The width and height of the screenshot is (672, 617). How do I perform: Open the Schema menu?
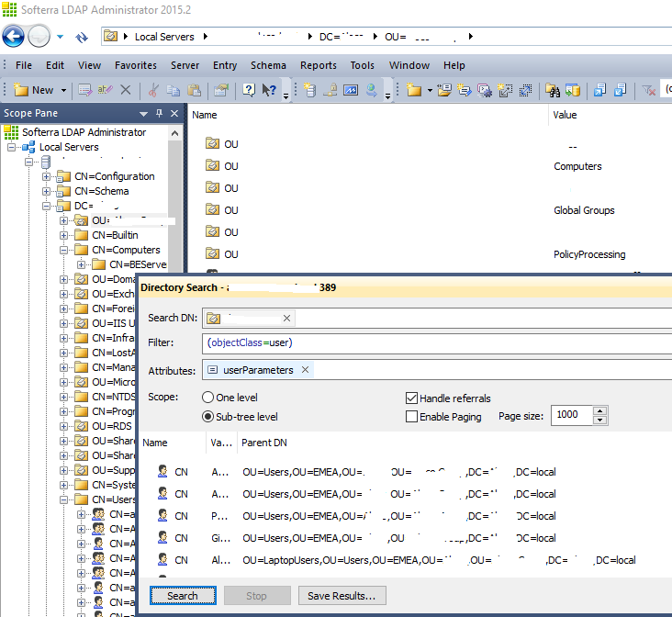pyautogui.click(x=268, y=65)
